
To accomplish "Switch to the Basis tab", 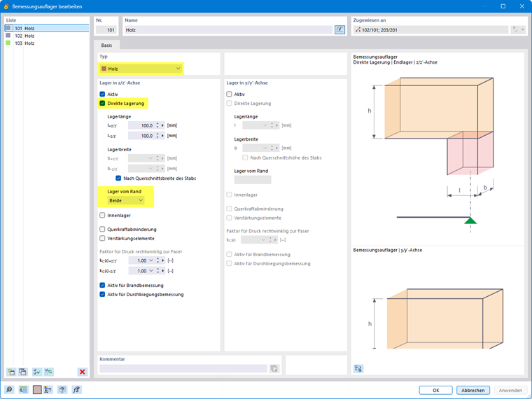I will 106,45.
